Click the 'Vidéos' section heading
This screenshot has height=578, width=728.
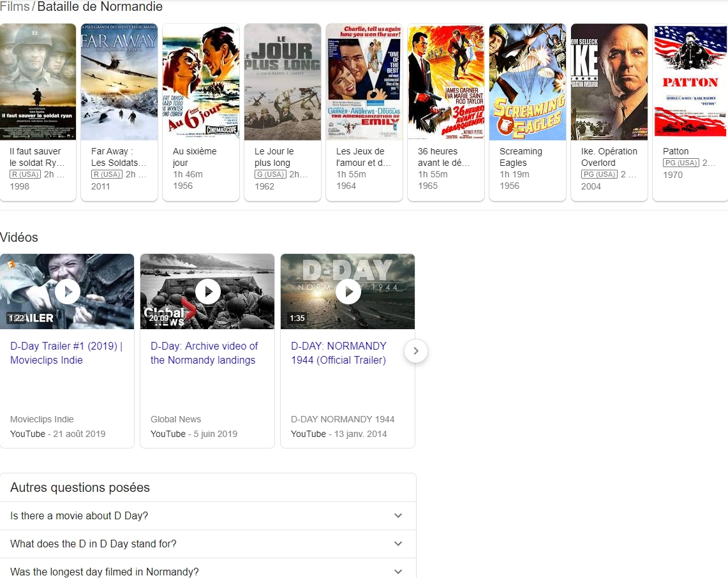(19, 237)
